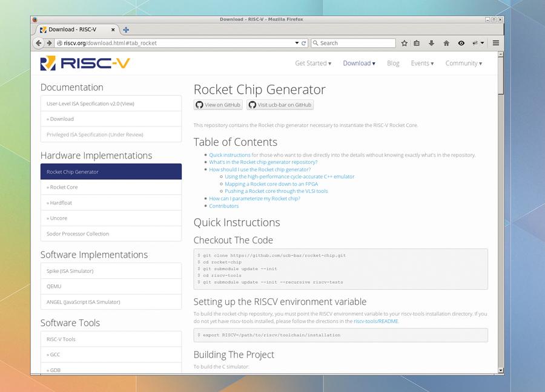545x392 pixels.
Task: Select the Download - RISC-V tab
Action: (77, 30)
